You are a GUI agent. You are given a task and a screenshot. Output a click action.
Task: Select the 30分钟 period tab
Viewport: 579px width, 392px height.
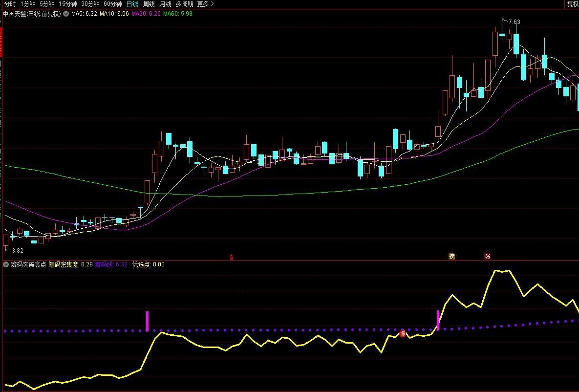tap(90, 4)
